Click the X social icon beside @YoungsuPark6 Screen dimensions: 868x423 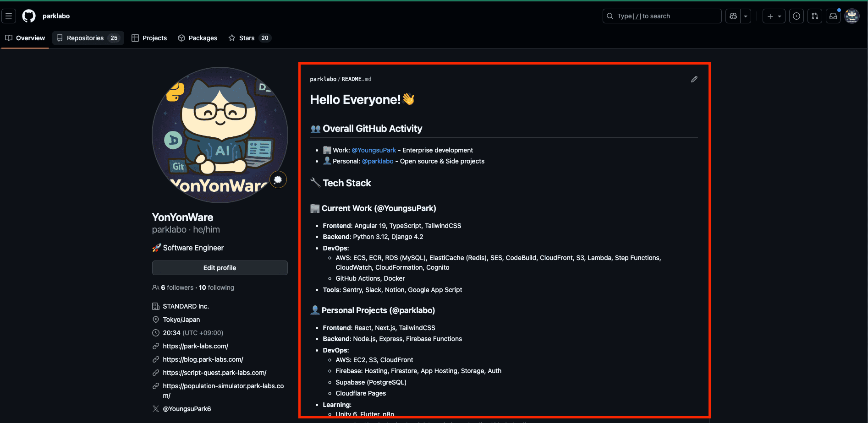click(156, 408)
